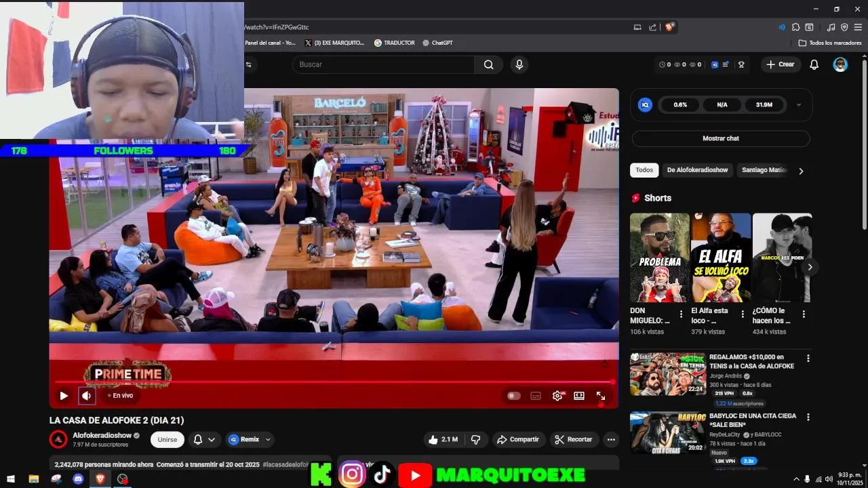Open options for ¿CÓMO le hacen short
Image resolution: width=868 pixels, height=488 pixels.
click(x=804, y=314)
